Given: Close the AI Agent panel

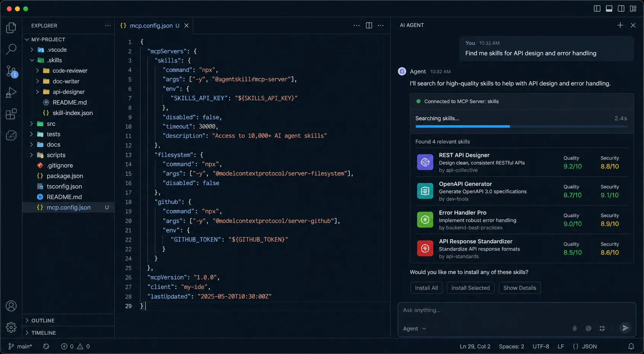Looking at the screenshot, I should click(x=633, y=25).
